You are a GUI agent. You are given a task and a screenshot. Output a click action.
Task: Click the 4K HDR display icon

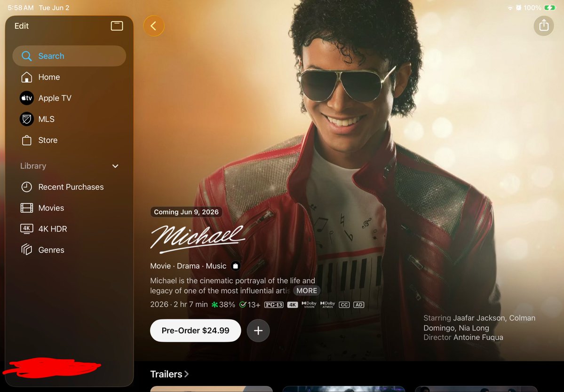27,228
